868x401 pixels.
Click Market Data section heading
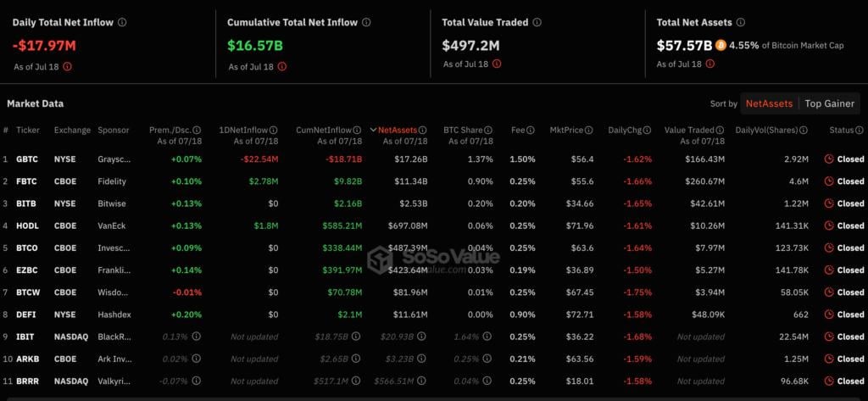[35, 103]
